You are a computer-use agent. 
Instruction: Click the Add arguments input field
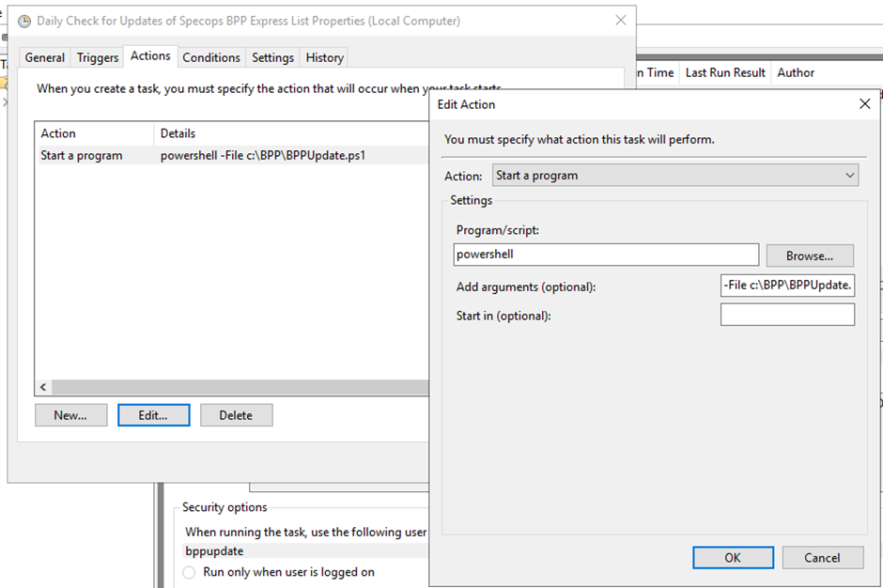pyautogui.click(x=787, y=285)
